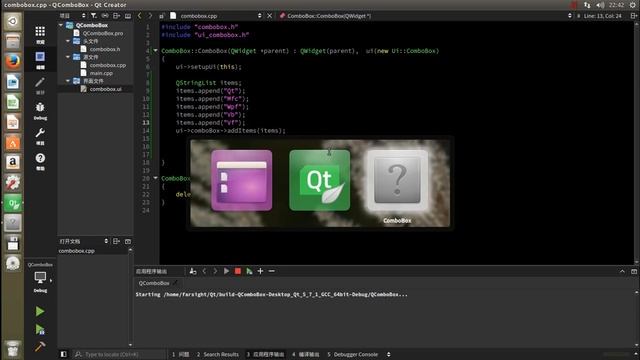The image size is (640, 360).
Task: Select QComboBox.pro in the project tree
Action: [x=103, y=33]
